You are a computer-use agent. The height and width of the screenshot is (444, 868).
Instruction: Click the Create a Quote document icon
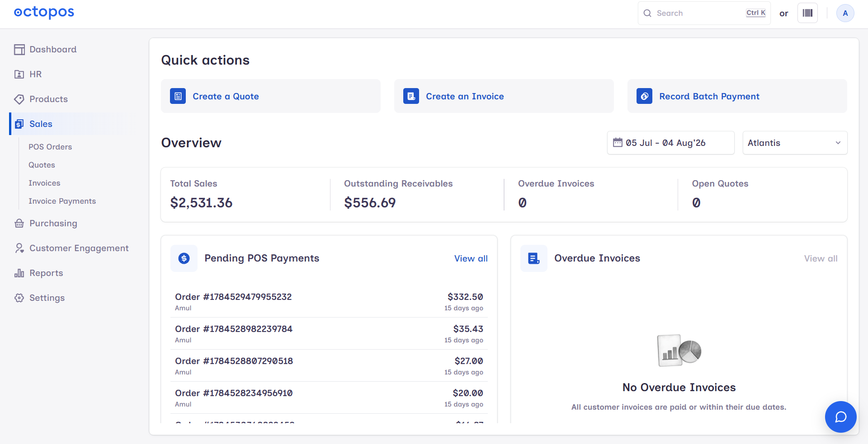[178, 96]
